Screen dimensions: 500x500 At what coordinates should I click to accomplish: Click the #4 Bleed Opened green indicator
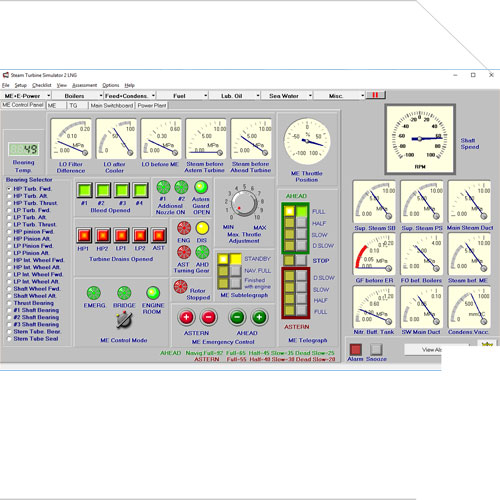[x=140, y=190]
